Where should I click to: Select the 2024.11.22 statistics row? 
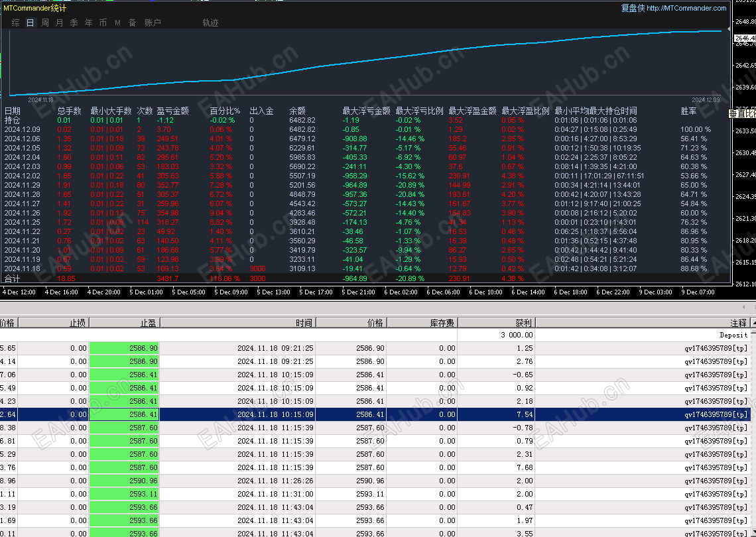tap(365, 231)
